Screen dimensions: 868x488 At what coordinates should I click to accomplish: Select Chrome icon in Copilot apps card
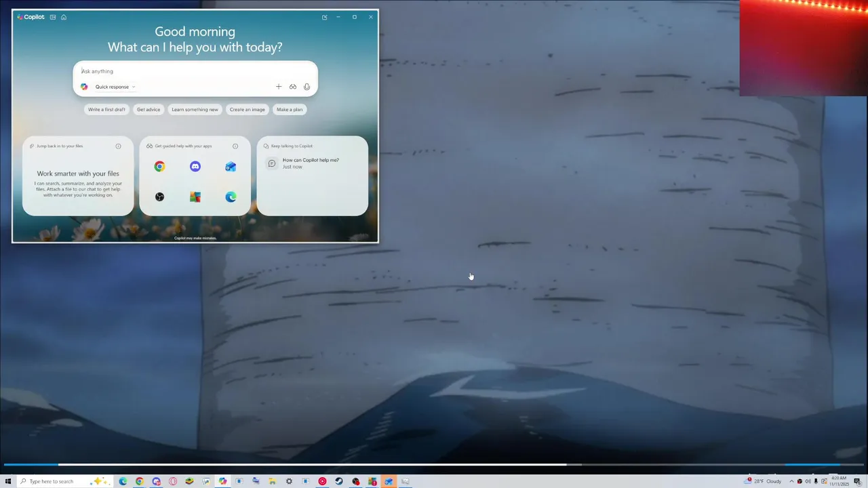point(159,167)
